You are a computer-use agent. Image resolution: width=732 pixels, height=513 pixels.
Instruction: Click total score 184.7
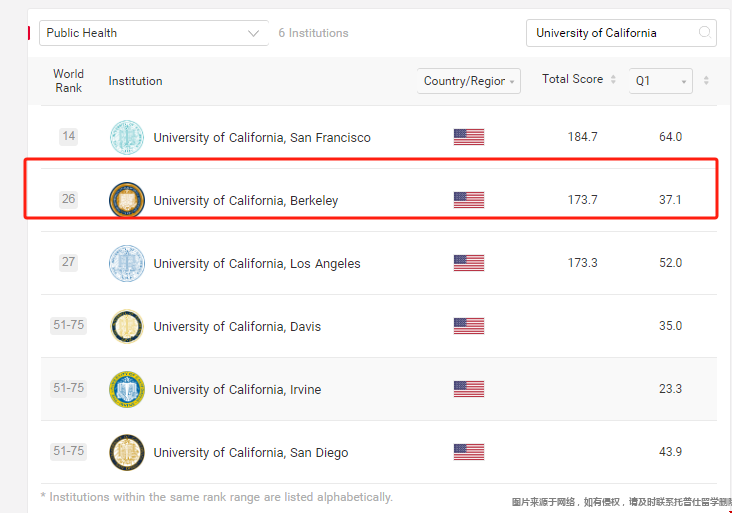[x=582, y=137]
